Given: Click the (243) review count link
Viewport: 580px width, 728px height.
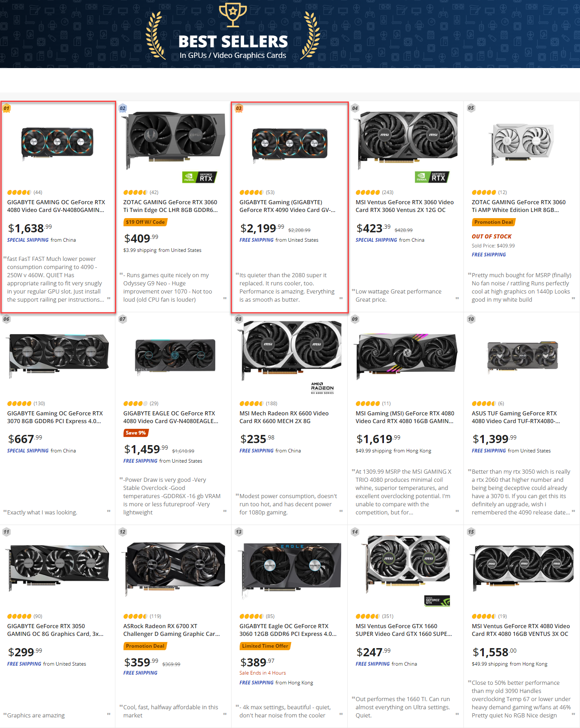Looking at the screenshot, I should tap(388, 192).
